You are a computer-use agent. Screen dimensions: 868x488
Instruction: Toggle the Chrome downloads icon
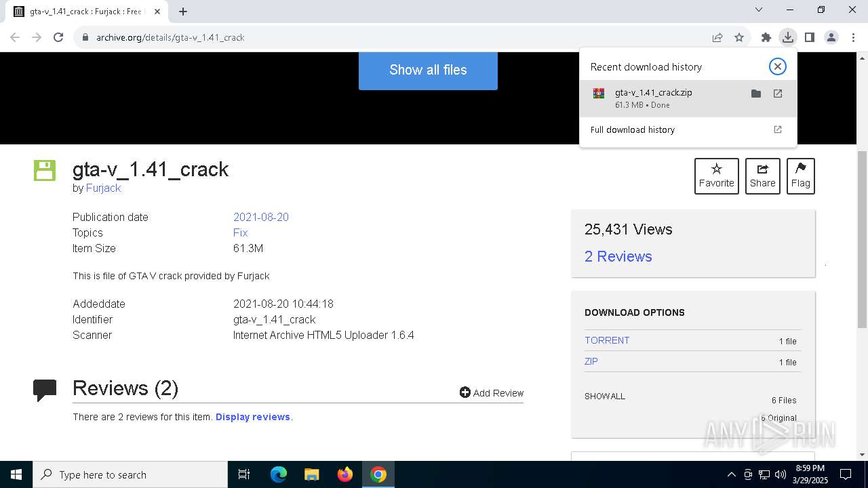click(787, 37)
